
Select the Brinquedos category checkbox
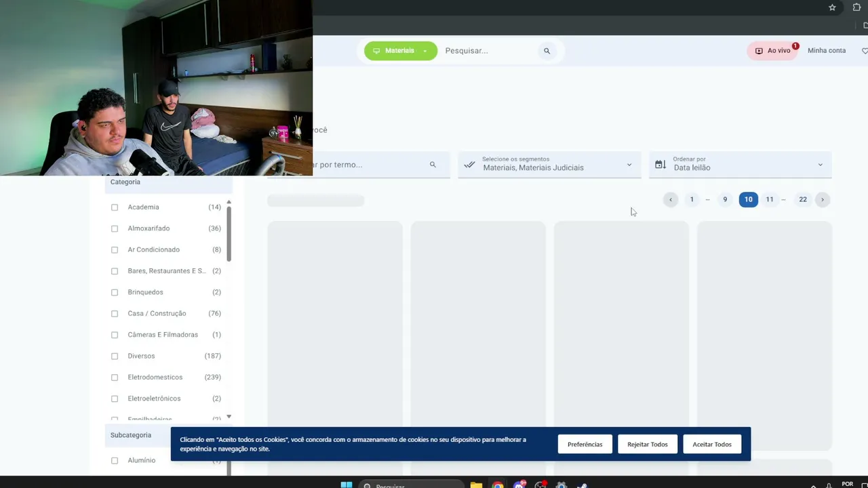click(x=115, y=292)
